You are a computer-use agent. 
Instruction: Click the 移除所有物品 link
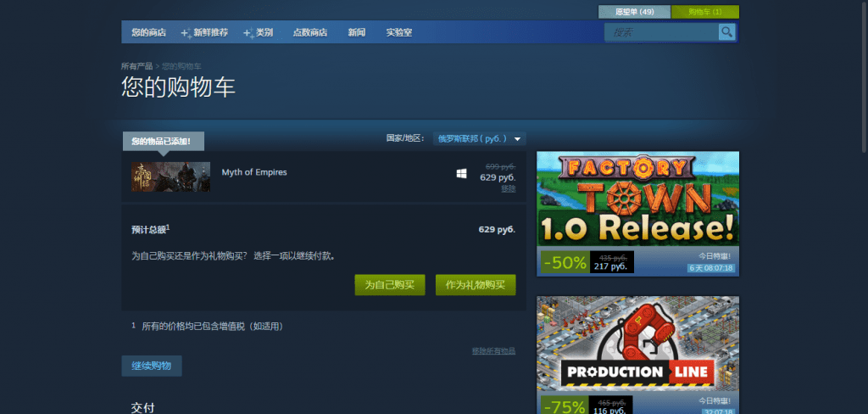tap(494, 351)
